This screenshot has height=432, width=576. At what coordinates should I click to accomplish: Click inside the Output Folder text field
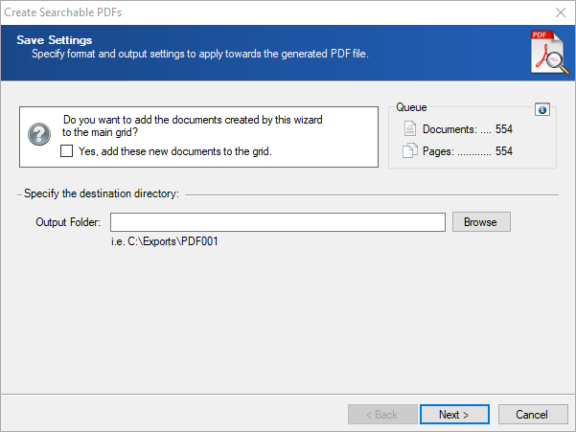tap(278, 222)
